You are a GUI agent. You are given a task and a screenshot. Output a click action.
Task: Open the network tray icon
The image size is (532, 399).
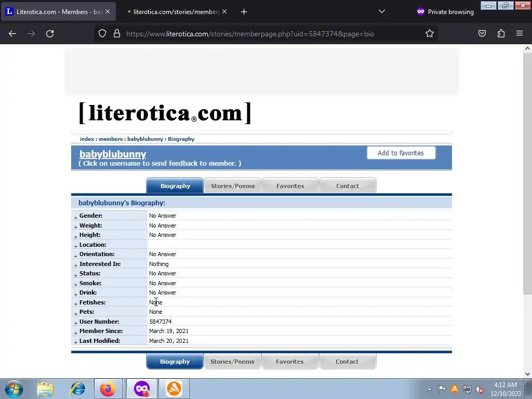pyautogui.click(x=467, y=389)
